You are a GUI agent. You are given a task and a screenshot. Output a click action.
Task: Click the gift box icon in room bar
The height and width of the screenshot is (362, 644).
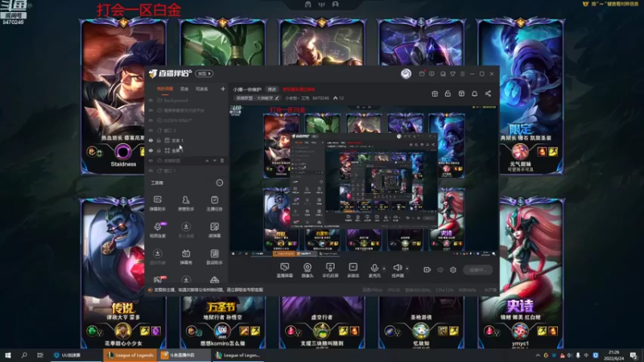click(x=435, y=93)
